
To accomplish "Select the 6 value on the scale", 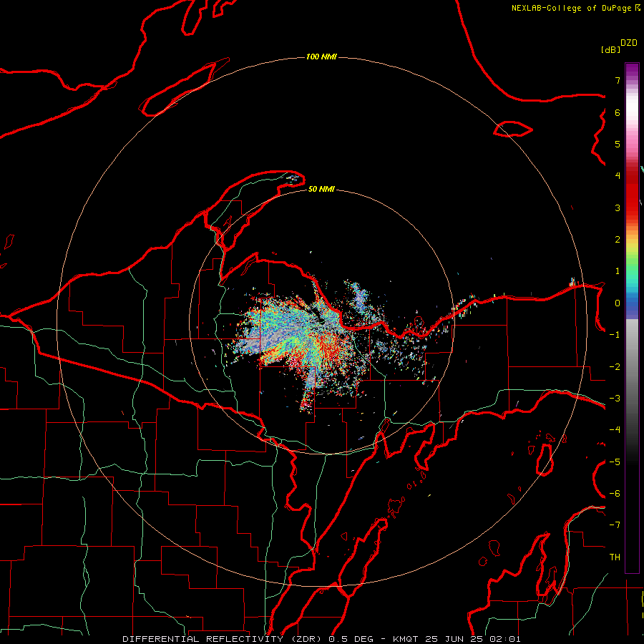I will click(x=618, y=112).
